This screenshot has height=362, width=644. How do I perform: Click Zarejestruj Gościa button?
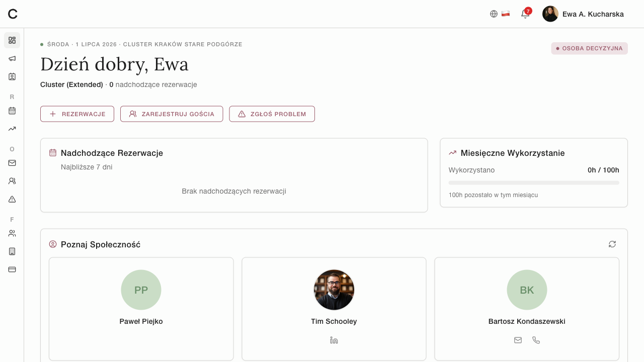pyautogui.click(x=172, y=114)
